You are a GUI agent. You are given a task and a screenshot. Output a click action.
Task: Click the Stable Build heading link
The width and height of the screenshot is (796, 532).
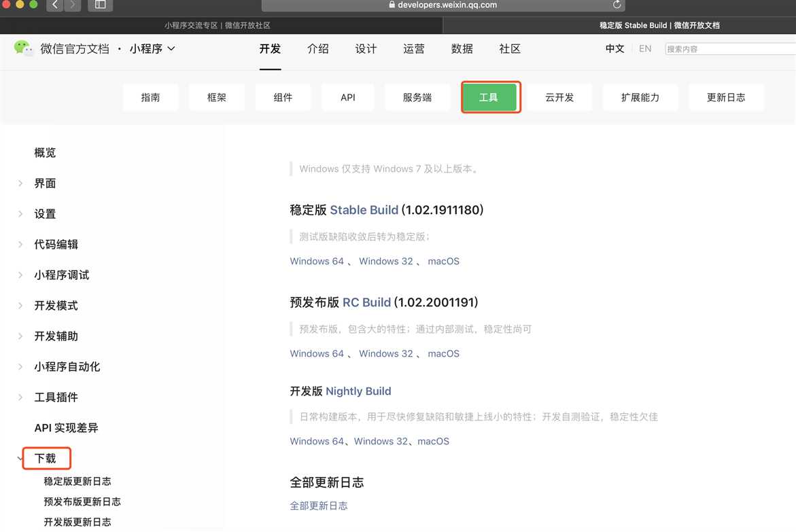(x=364, y=210)
